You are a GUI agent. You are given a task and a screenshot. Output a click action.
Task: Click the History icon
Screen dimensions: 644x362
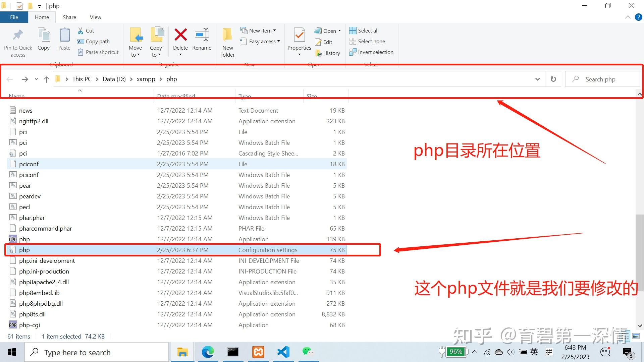328,53
